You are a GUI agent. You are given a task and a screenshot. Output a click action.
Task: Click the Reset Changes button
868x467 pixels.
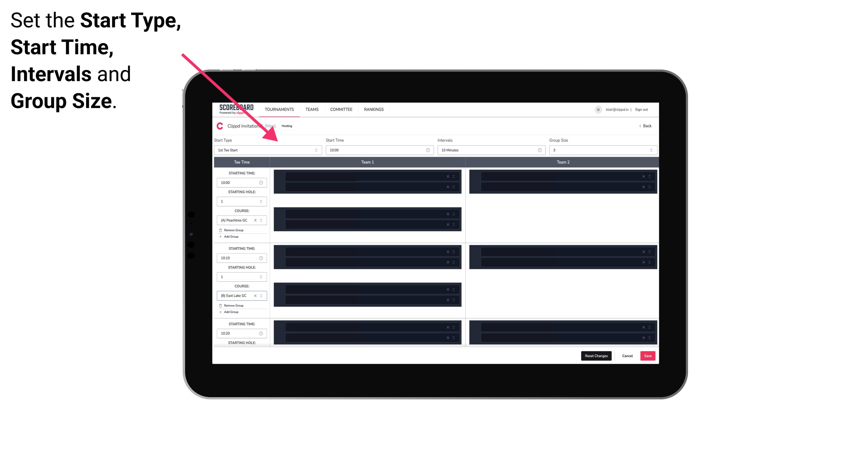click(596, 355)
